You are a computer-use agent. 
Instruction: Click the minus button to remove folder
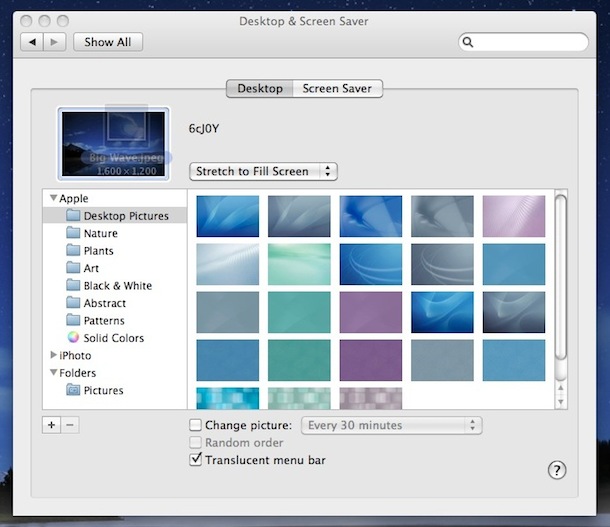pos(69,424)
